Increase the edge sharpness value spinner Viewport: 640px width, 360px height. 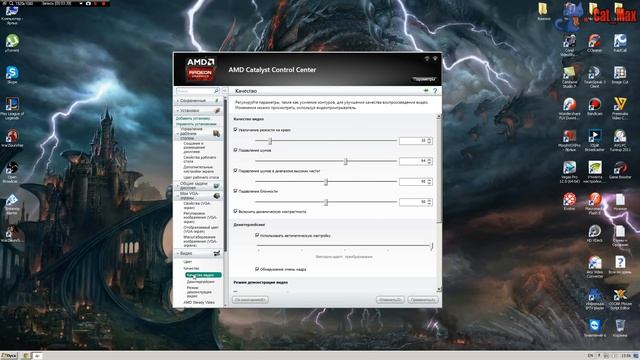[429, 139]
